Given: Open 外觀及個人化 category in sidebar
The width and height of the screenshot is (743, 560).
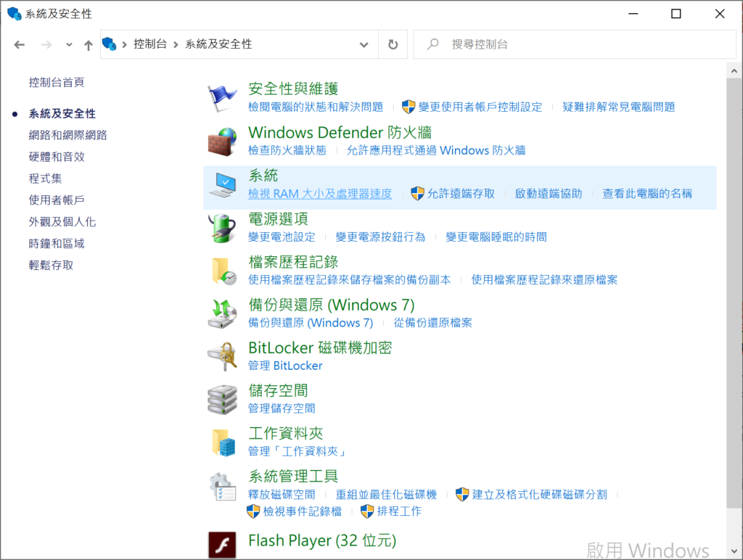Looking at the screenshot, I should coord(62,222).
